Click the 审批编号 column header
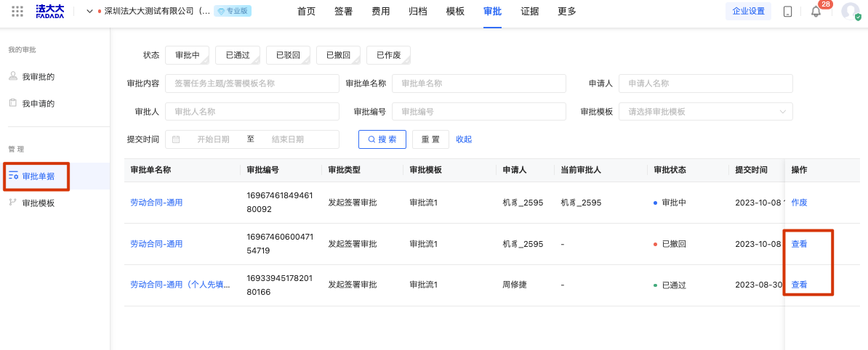The width and height of the screenshot is (868, 350). pyautogui.click(x=262, y=171)
